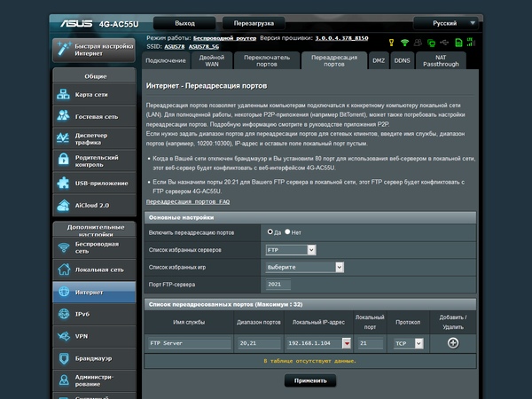Open the Network Map (Карта сети) icon

click(64, 95)
